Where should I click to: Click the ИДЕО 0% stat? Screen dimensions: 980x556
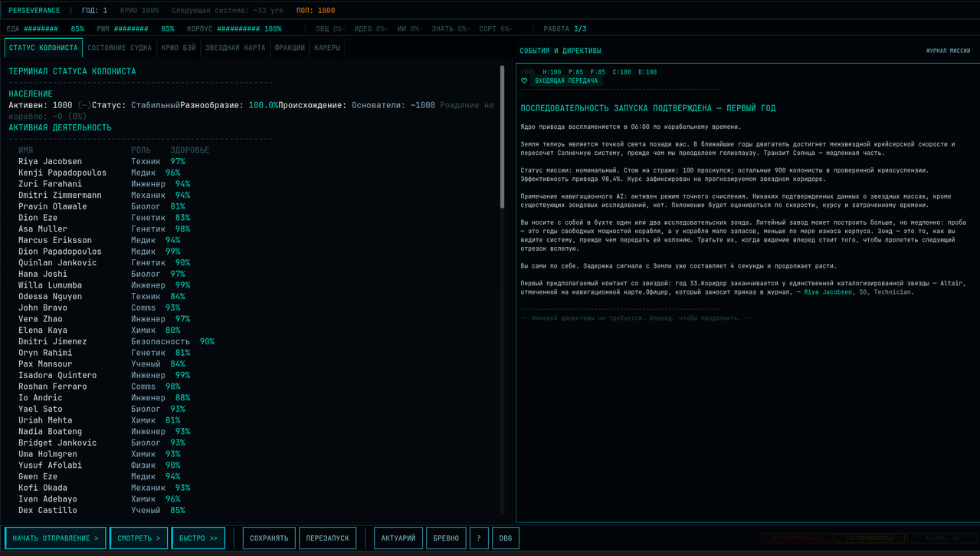click(372, 29)
